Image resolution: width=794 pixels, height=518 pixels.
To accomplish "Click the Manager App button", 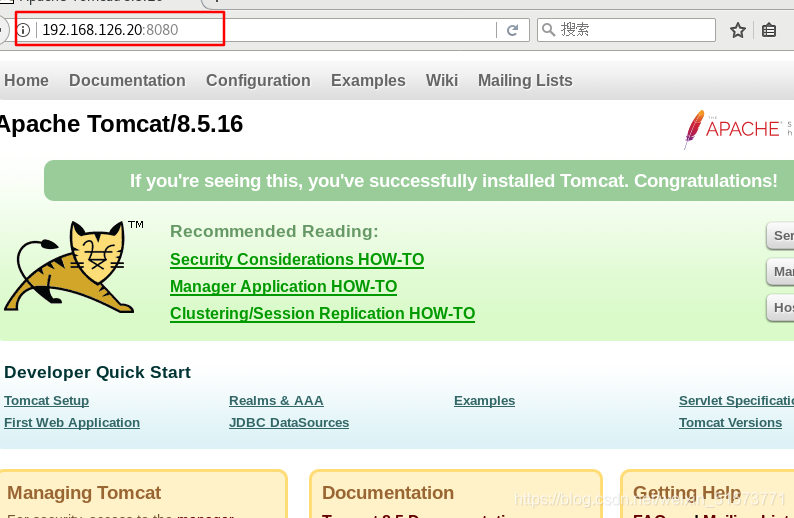I will (x=780, y=272).
